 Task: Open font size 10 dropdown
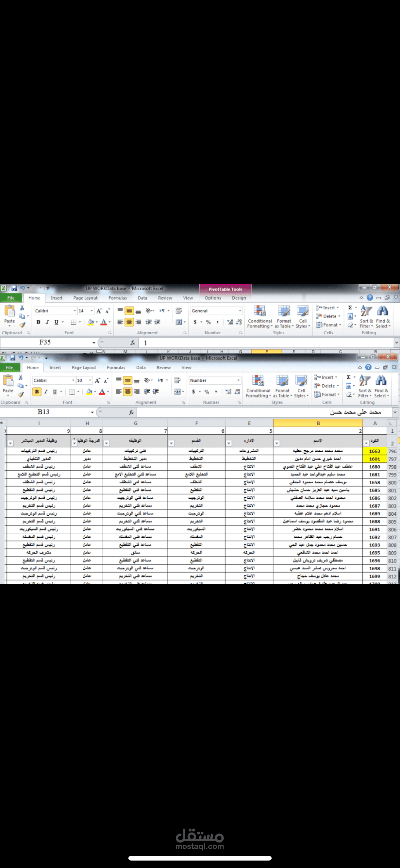pos(90,380)
